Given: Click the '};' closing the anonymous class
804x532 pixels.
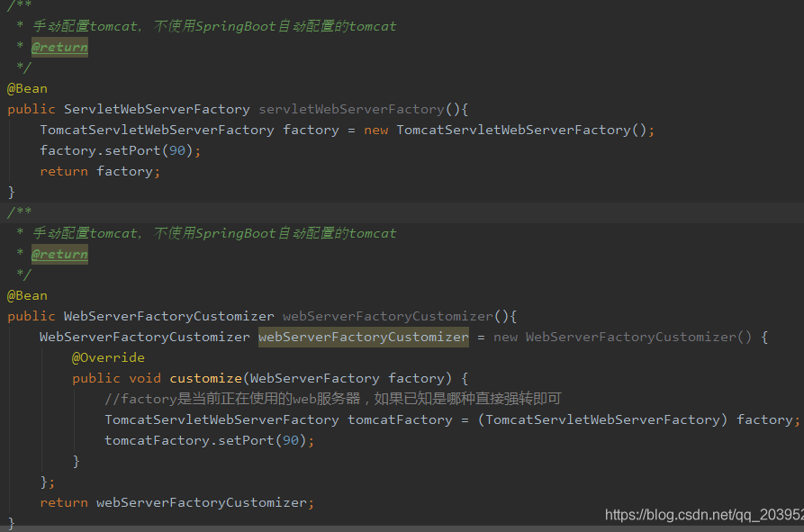Looking at the screenshot, I should pos(47,482).
